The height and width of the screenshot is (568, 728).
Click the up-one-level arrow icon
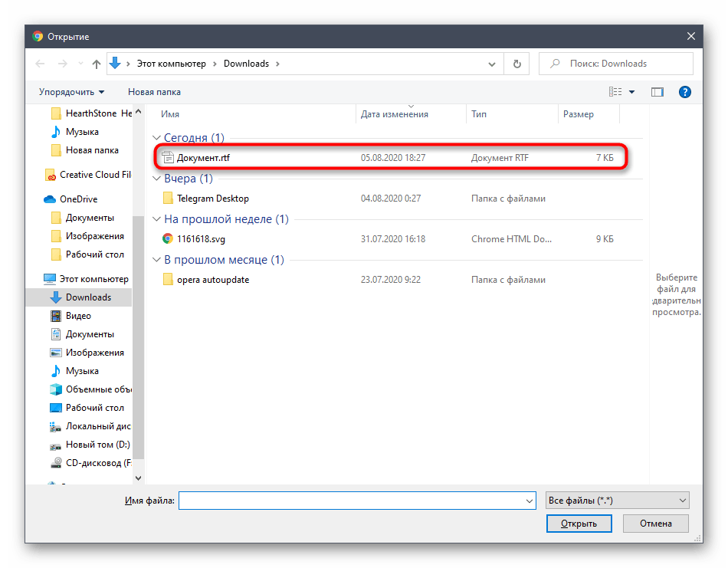tap(97, 64)
